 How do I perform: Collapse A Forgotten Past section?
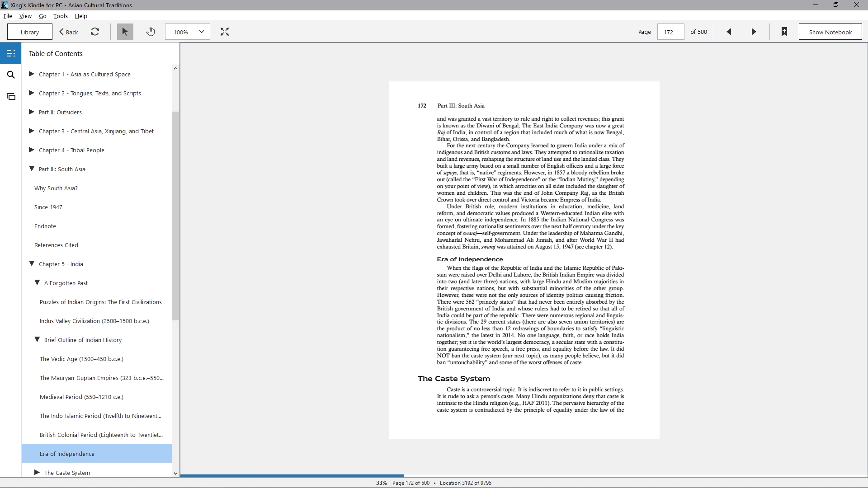tap(37, 282)
